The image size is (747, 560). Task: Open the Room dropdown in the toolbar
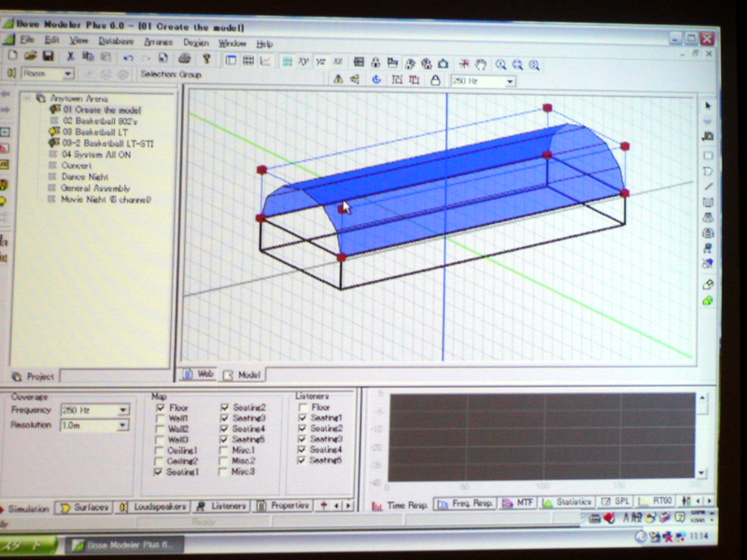pos(68,74)
